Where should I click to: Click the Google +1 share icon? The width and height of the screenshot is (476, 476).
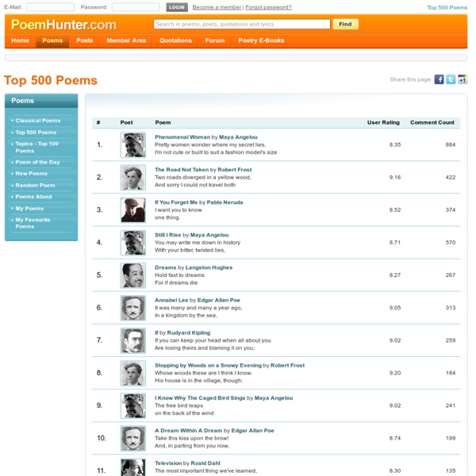pos(463,79)
